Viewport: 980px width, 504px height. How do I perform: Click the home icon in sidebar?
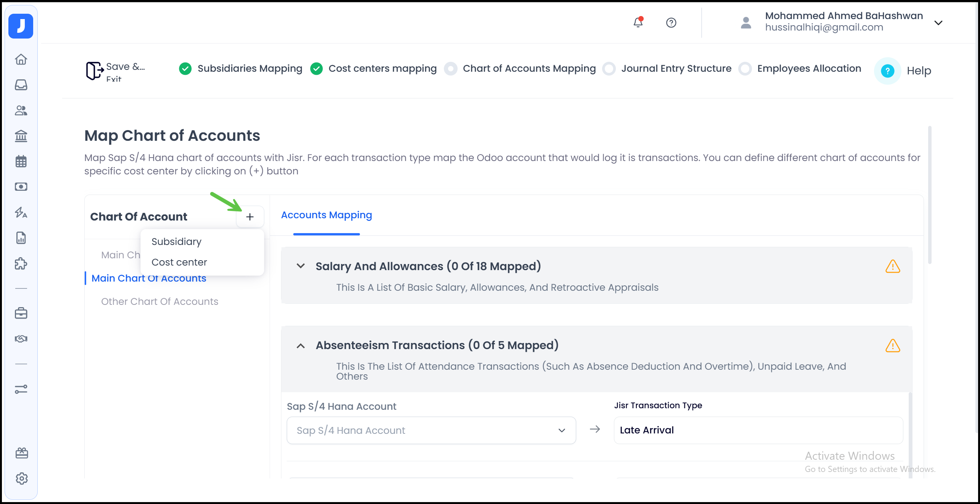click(x=21, y=59)
